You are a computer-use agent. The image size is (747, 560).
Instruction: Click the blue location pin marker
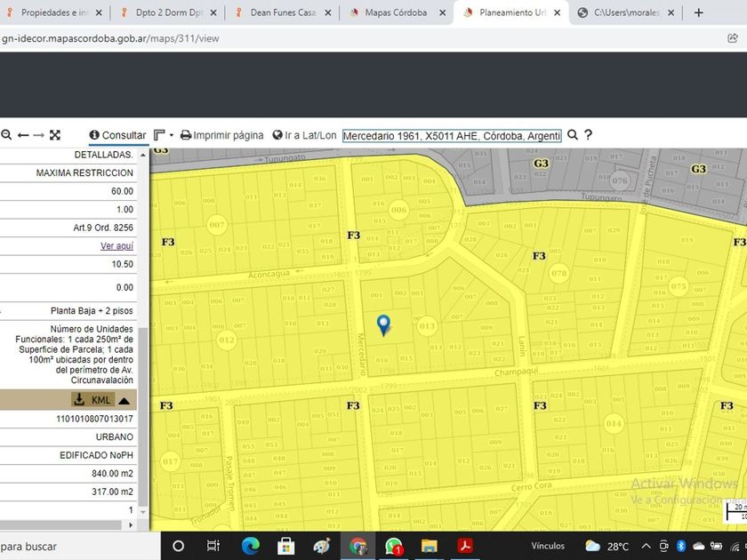[383, 324]
